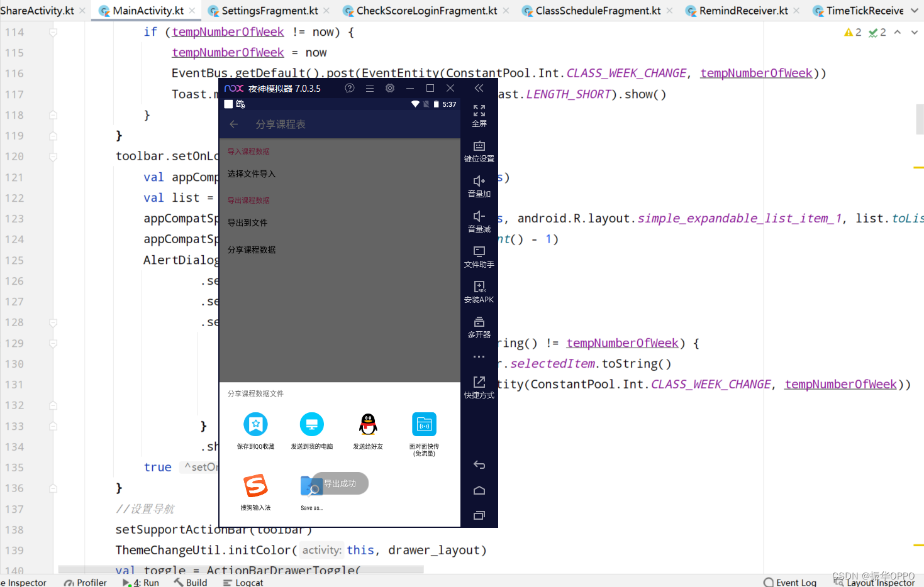Open the Build tool window
Screen dimensions: 924x587
(191, 582)
